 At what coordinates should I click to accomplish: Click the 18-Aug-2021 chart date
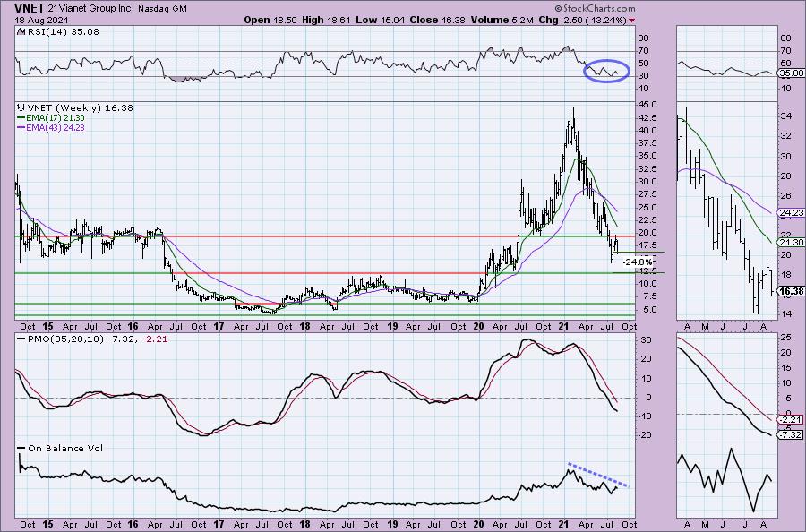40,21
